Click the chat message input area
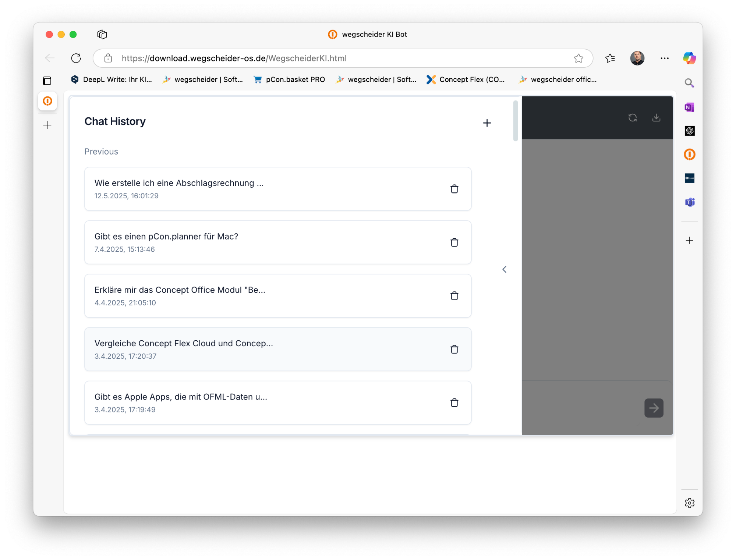This screenshot has height=560, width=736. tap(583, 408)
